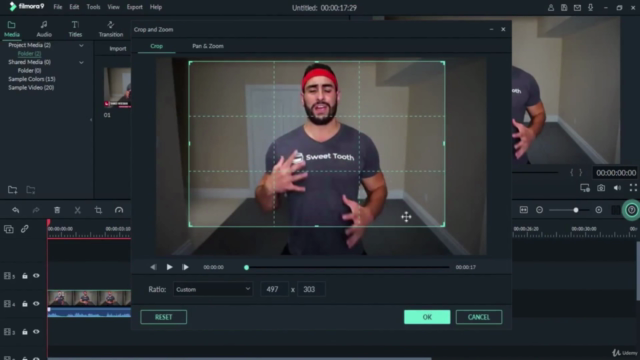This screenshot has height=360, width=640.
Task: Toggle lock on track 4
Action: click(24, 304)
